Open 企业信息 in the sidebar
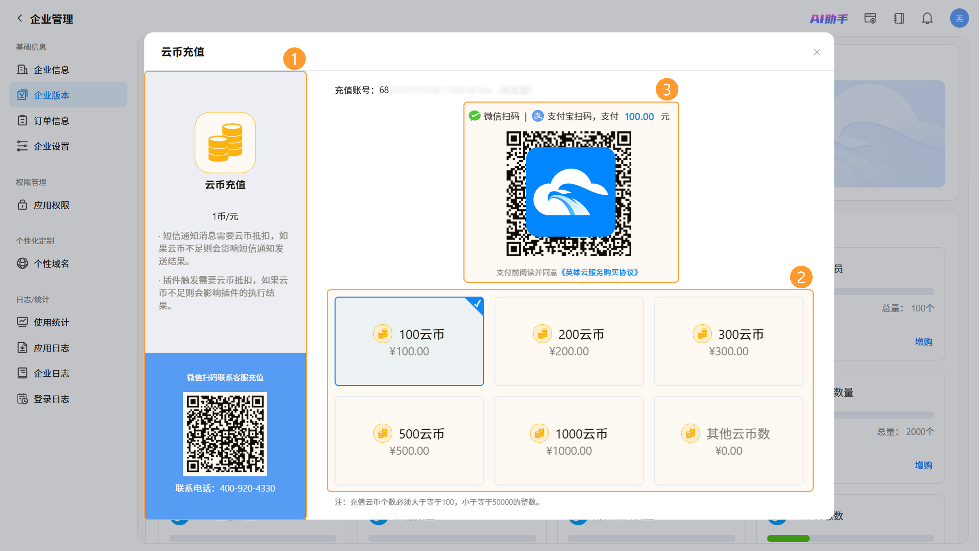Image resolution: width=980 pixels, height=551 pixels. pos(68,70)
